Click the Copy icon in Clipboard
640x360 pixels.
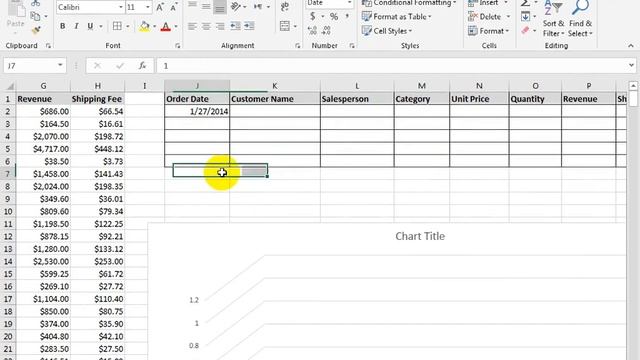coord(36,16)
